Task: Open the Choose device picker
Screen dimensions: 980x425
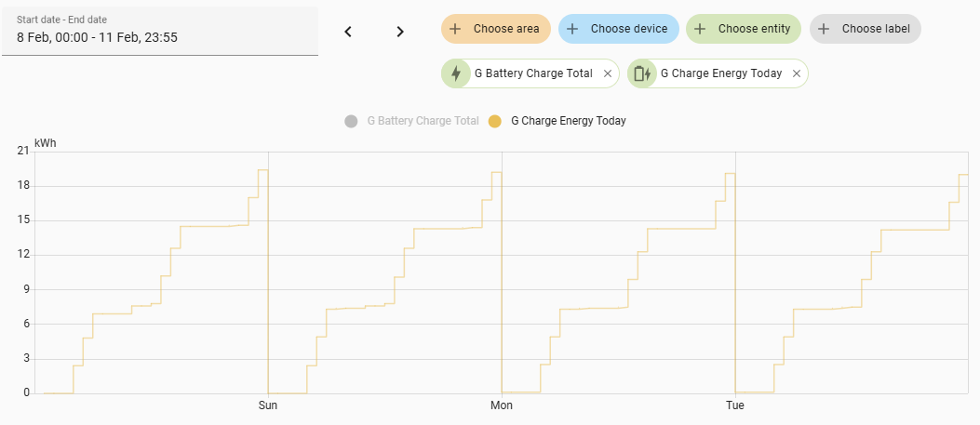Action: pyautogui.click(x=628, y=29)
